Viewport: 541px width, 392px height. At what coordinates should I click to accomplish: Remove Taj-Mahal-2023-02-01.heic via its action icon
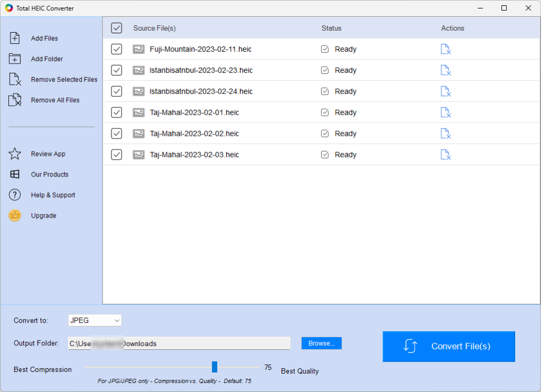tap(446, 113)
